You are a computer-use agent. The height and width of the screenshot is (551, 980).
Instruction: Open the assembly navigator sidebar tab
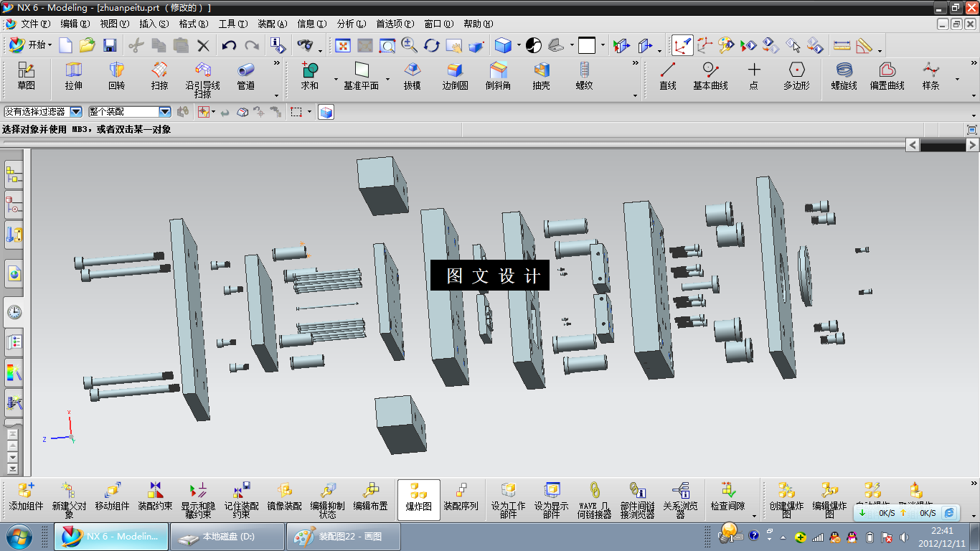(x=14, y=174)
